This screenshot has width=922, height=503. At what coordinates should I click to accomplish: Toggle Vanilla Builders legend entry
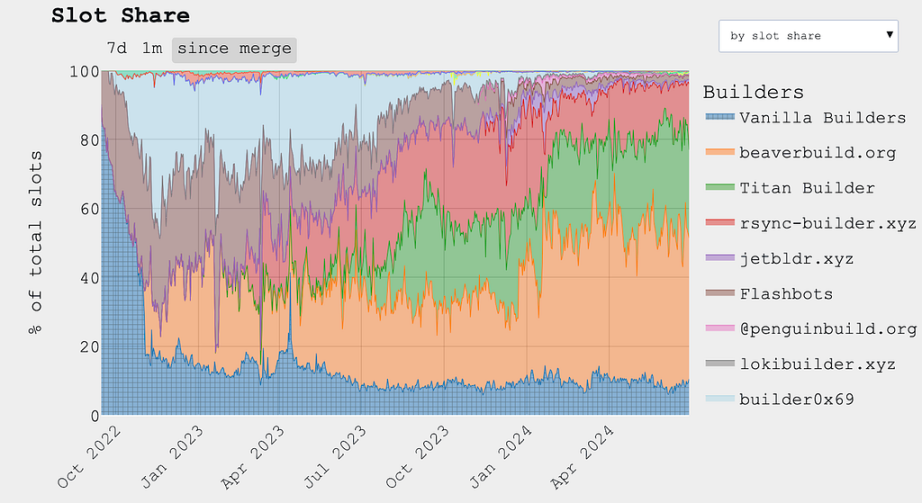tap(806, 118)
